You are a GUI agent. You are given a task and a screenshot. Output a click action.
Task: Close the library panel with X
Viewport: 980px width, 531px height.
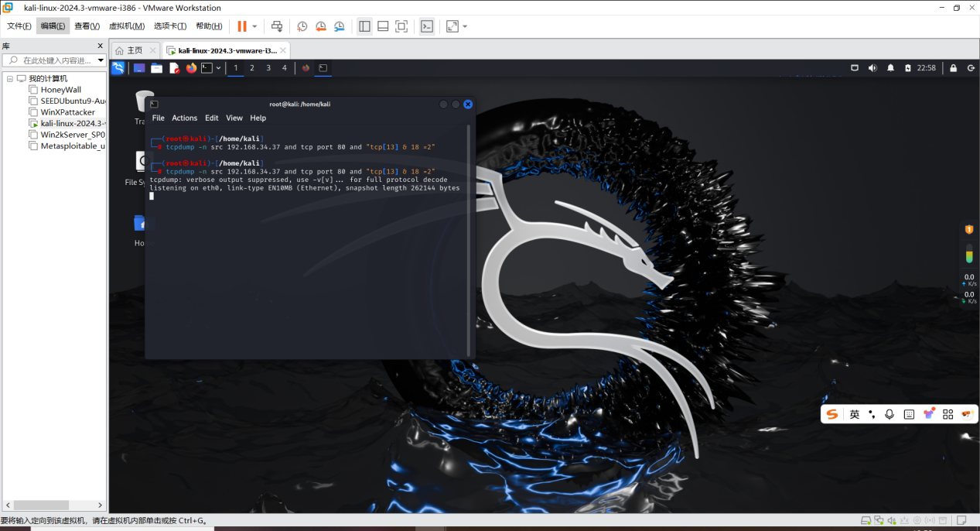click(100, 46)
